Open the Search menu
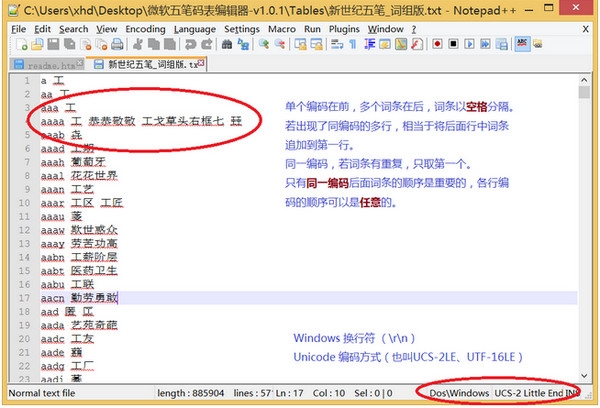Viewport: 600px width, 408px height. click(x=73, y=29)
